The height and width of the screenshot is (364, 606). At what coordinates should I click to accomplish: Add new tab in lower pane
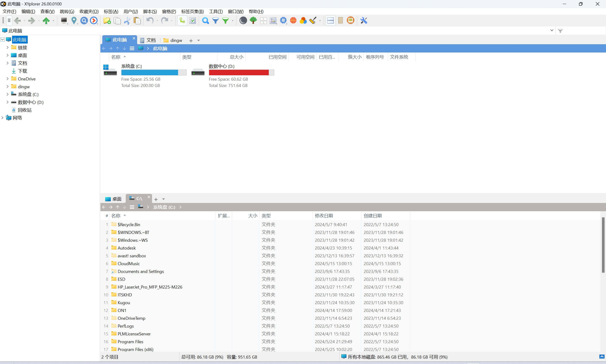(156, 199)
